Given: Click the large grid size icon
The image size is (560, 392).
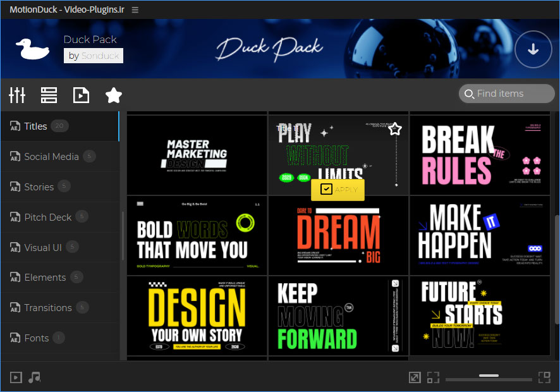Looking at the screenshot, I should [544, 377].
